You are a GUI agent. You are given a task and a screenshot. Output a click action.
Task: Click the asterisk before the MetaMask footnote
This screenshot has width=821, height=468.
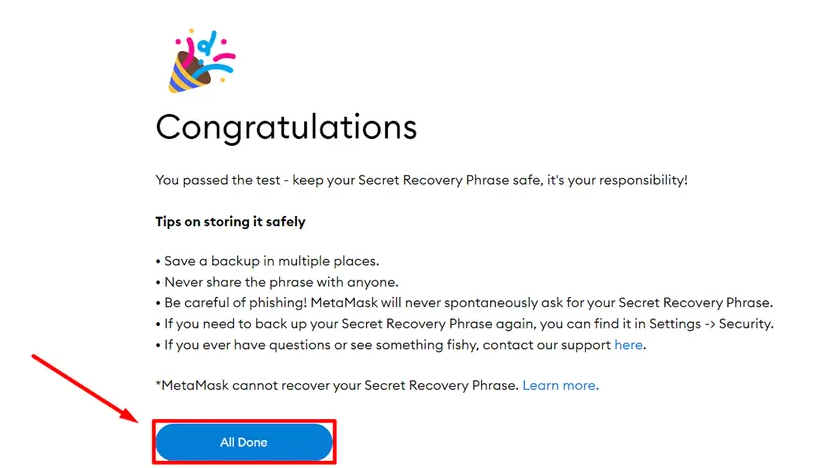point(158,384)
